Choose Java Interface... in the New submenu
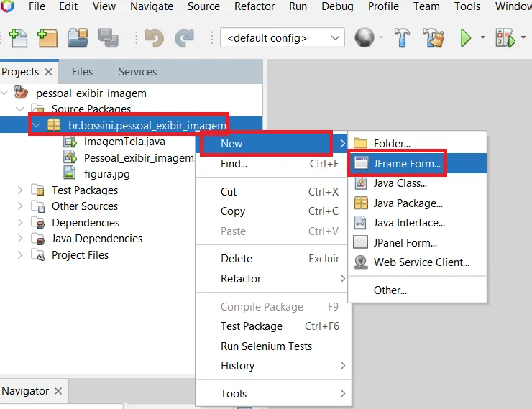This screenshot has width=532, height=409. click(417, 223)
